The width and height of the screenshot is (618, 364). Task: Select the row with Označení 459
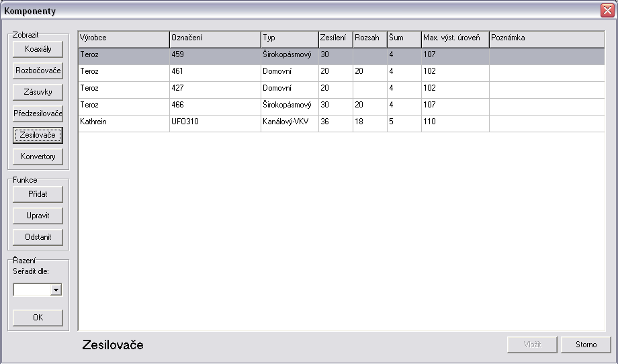click(x=341, y=56)
